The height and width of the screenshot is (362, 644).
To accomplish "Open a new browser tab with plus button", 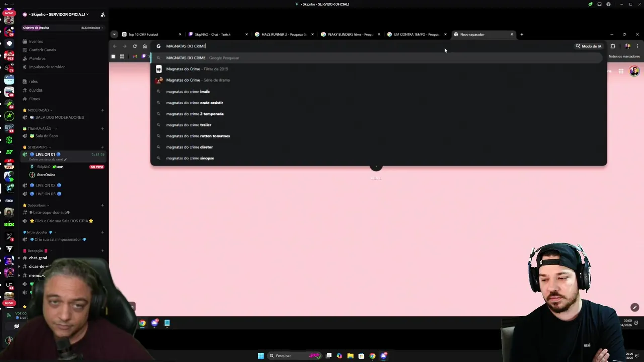I will tap(522, 34).
